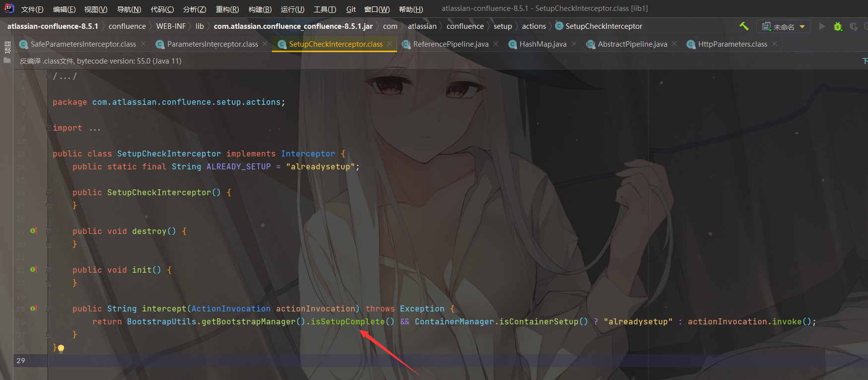Click the override gutter icon next to intercept()

33,308
